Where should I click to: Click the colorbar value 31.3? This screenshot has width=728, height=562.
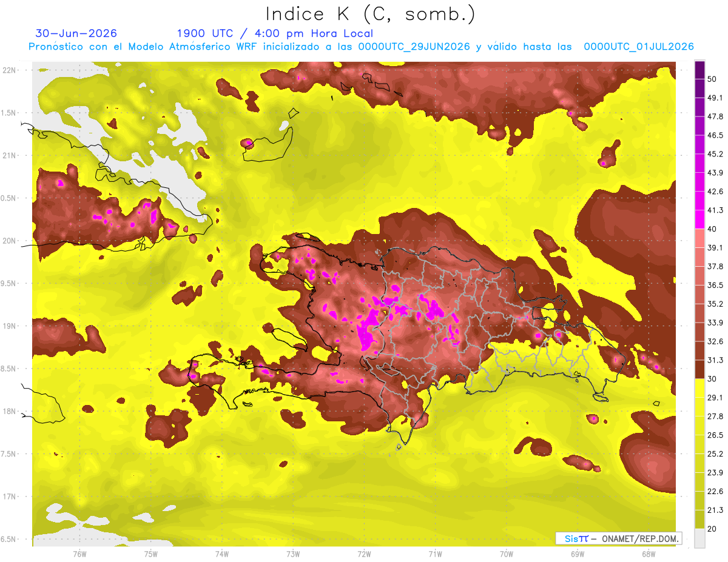(715, 360)
